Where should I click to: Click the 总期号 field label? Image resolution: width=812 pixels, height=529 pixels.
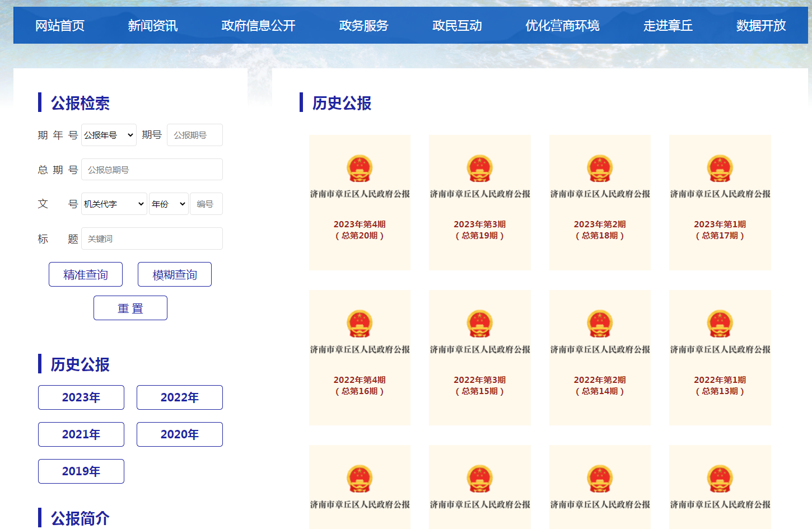(58, 170)
